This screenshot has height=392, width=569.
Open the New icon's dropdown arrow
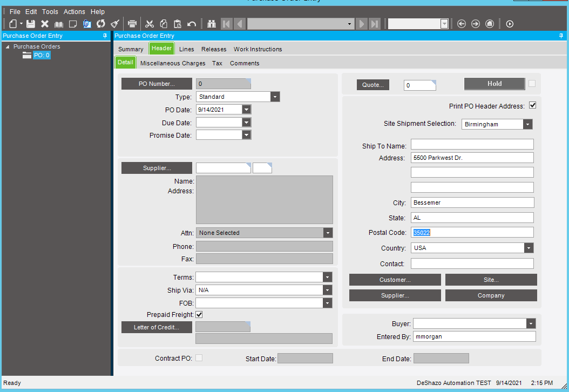coord(22,24)
